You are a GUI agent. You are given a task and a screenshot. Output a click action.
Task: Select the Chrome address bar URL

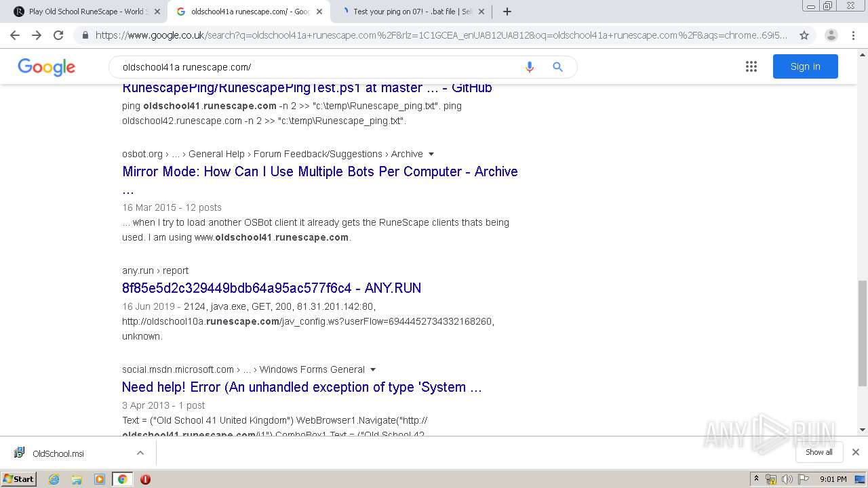tap(441, 35)
